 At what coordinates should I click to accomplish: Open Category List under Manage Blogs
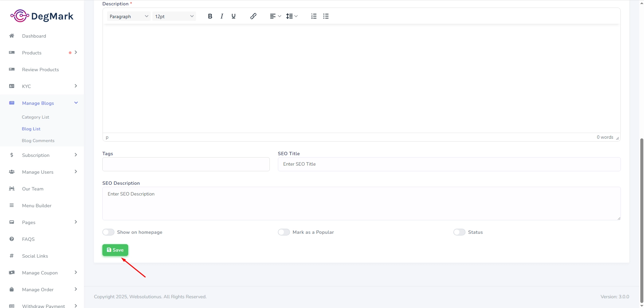point(35,117)
